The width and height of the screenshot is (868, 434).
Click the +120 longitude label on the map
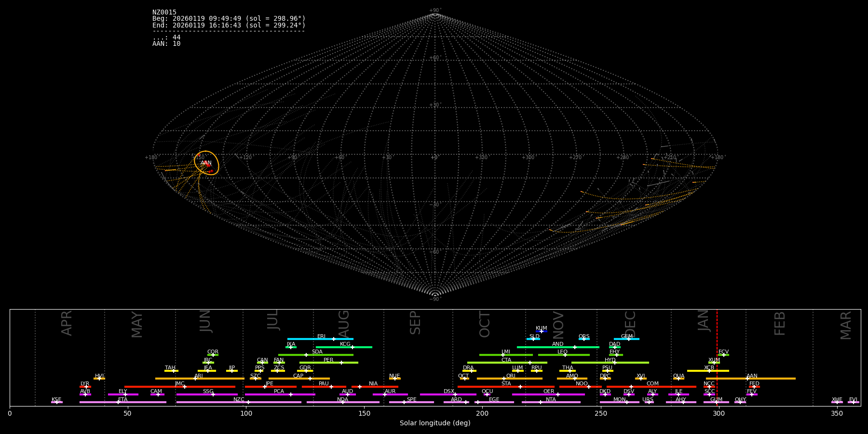click(245, 158)
